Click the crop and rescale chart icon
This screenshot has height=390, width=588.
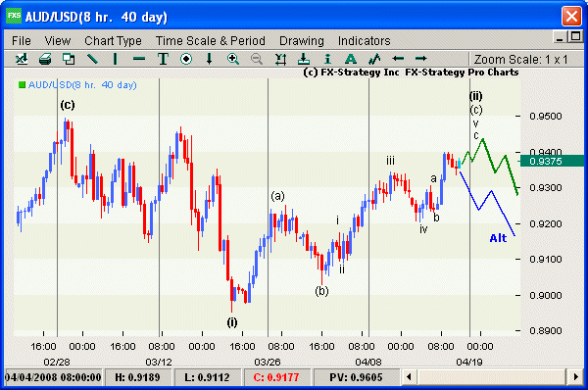point(280,59)
